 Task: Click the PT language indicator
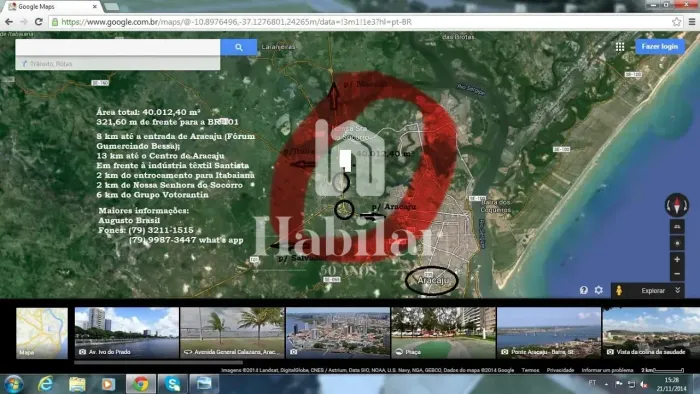point(592,383)
